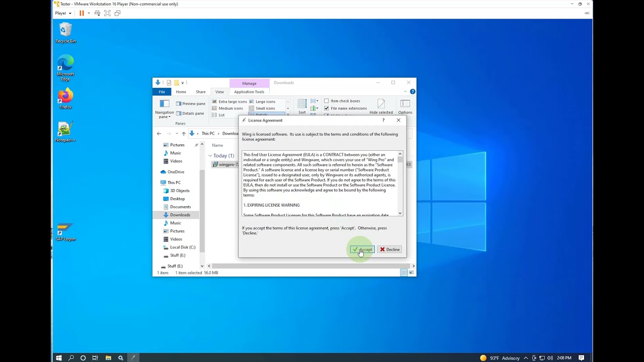
Task: Select the Firefox desktop icon
Action: pyautogui.click(x=65, y=99)
